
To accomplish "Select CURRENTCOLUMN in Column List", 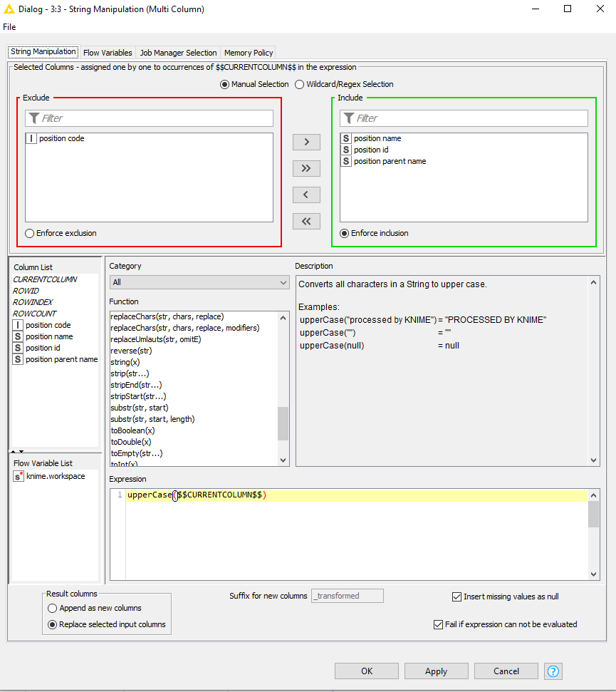I will (45, 280).
